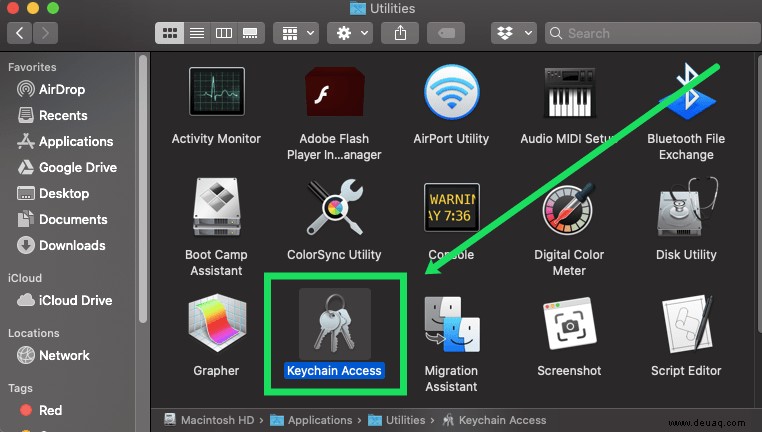Click the iCloud section header
Viewport: 762px width, 432px height.
(x=25, y=278)
